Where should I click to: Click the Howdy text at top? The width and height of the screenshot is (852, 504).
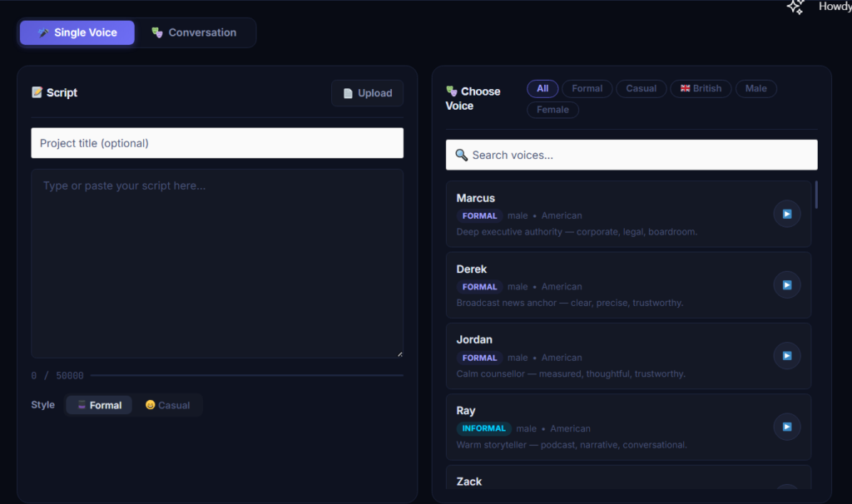(835, 7)
